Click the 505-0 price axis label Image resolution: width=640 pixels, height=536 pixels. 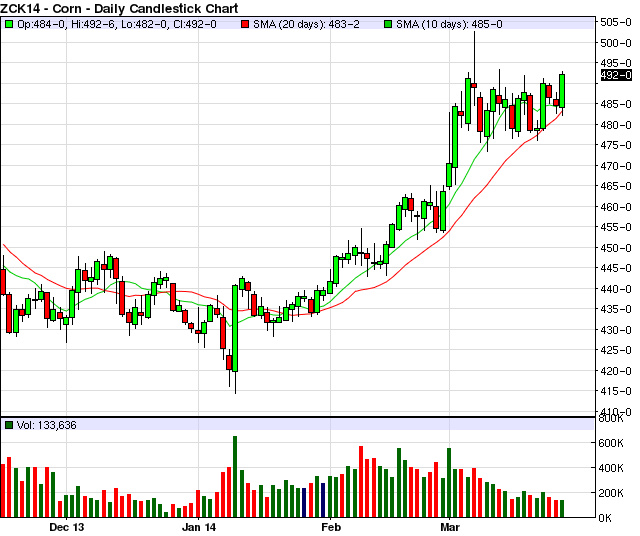point(616,22)
